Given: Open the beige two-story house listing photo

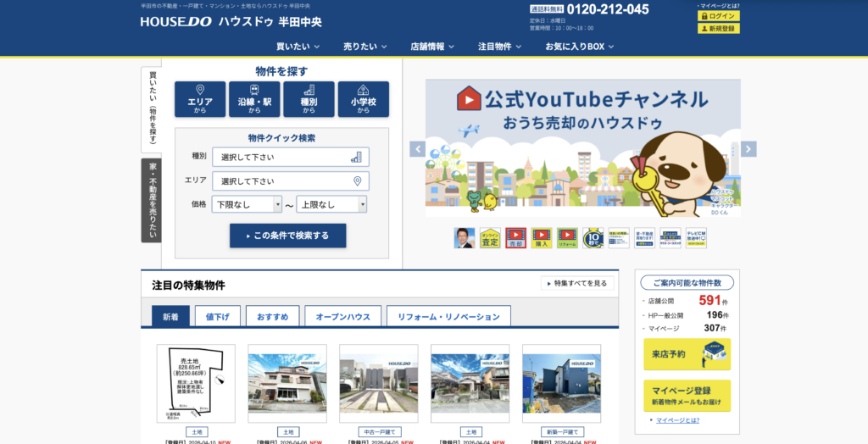Looking at the screenshot, I should tap(287, 384).
